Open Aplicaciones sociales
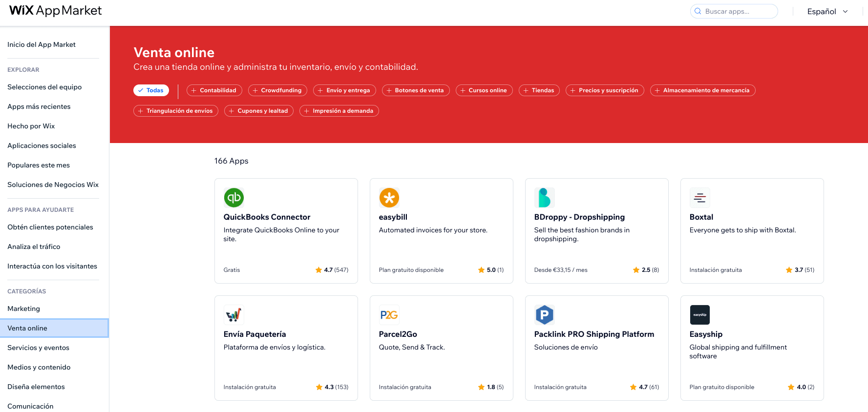 click(x=42, y=145)
